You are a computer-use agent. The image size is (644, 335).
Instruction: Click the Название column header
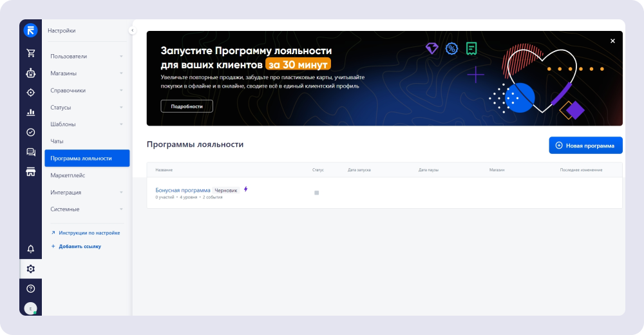164,170
